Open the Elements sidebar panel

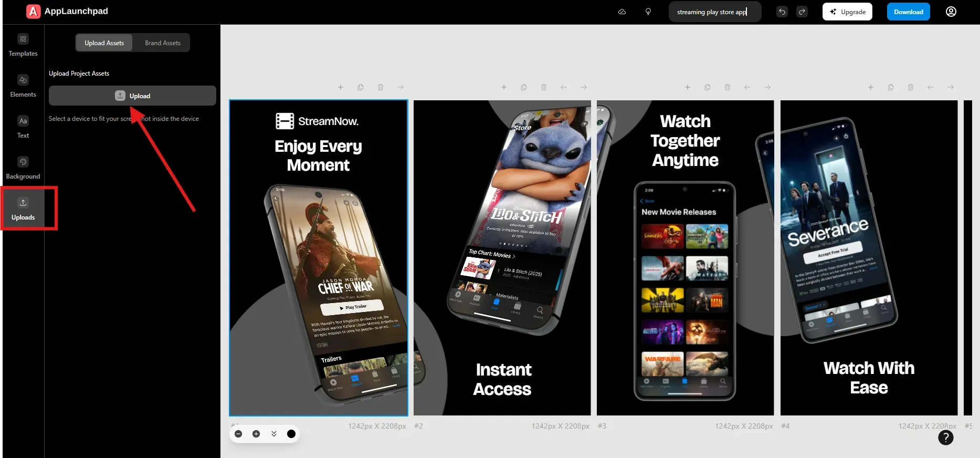[x=23, y=86]
